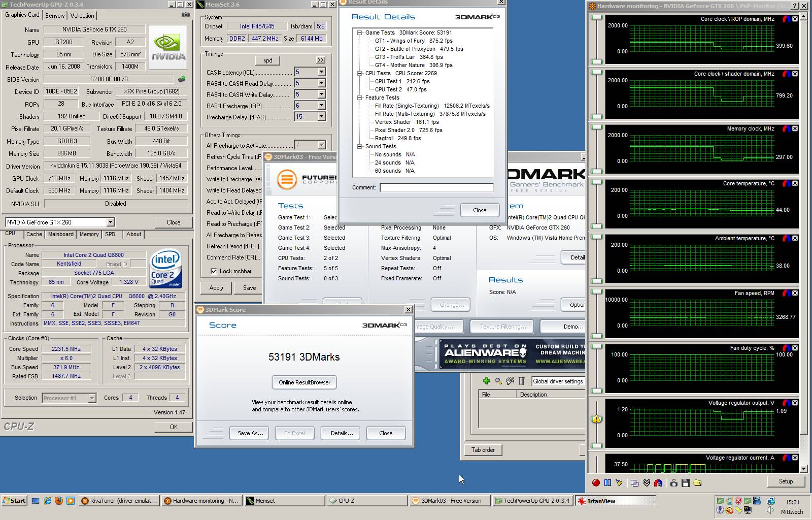Capture monitoring screenshot with camera icon
The image size is (812, 520).
click(673, 483)
